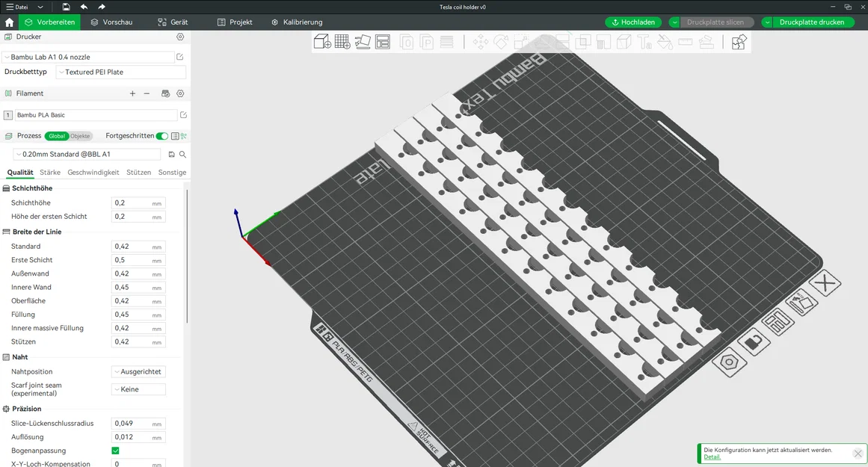Switch to the Vorschau tab
This screenshot has width=868, height=467.
pos(112,22)
